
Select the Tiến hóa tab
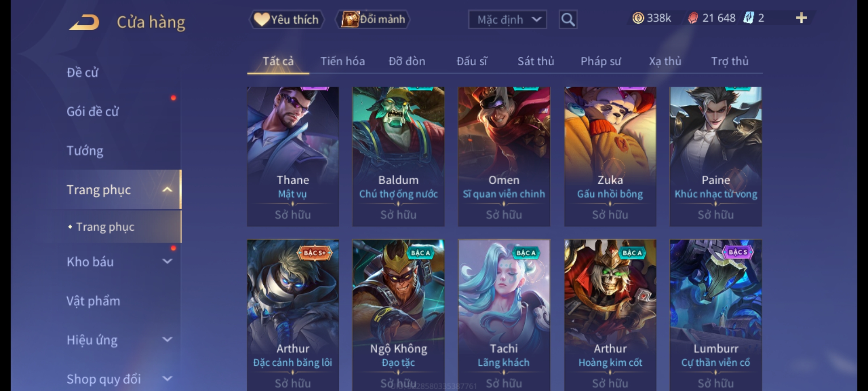point(342,61)
